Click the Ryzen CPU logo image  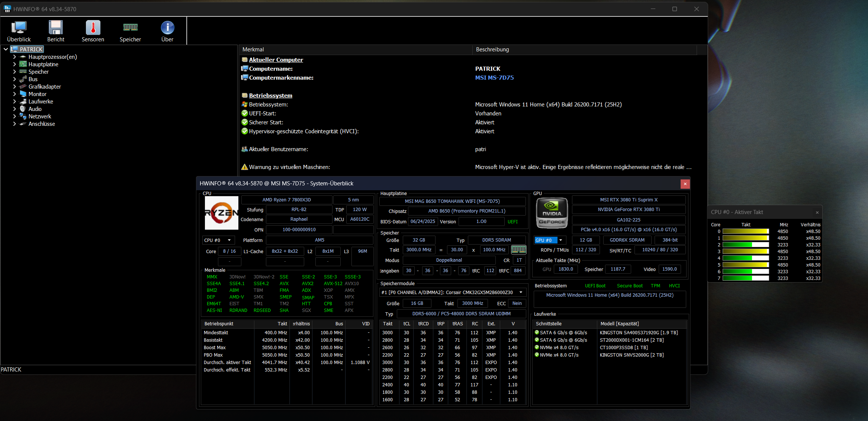222,213
